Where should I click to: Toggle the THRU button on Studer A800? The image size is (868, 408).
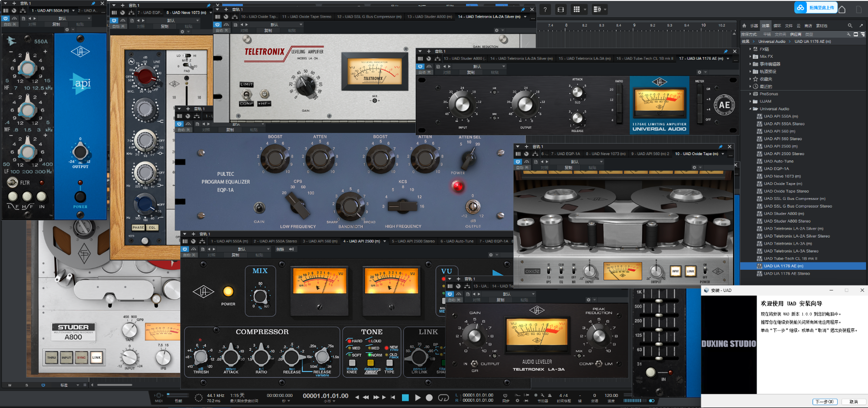click(x=52, y=357)
